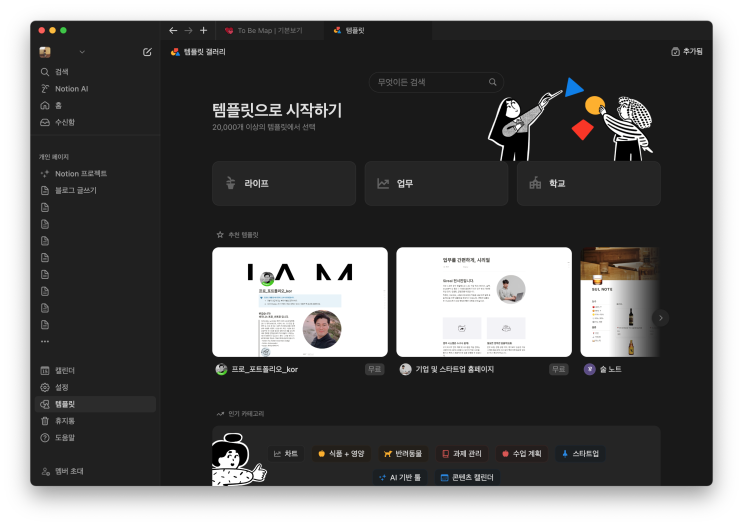The image size is (743, 526).
Task: Open the 학교 category
Action: 589,183
